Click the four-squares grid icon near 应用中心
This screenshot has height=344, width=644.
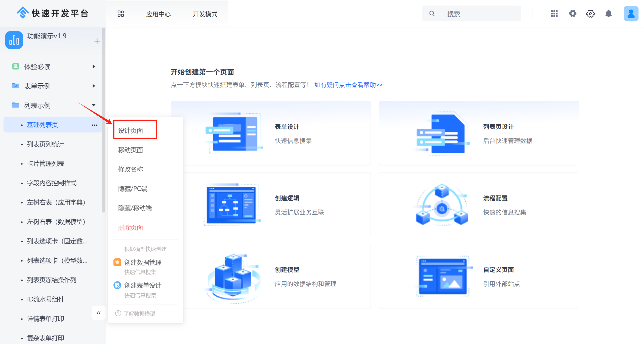[121, 14]
